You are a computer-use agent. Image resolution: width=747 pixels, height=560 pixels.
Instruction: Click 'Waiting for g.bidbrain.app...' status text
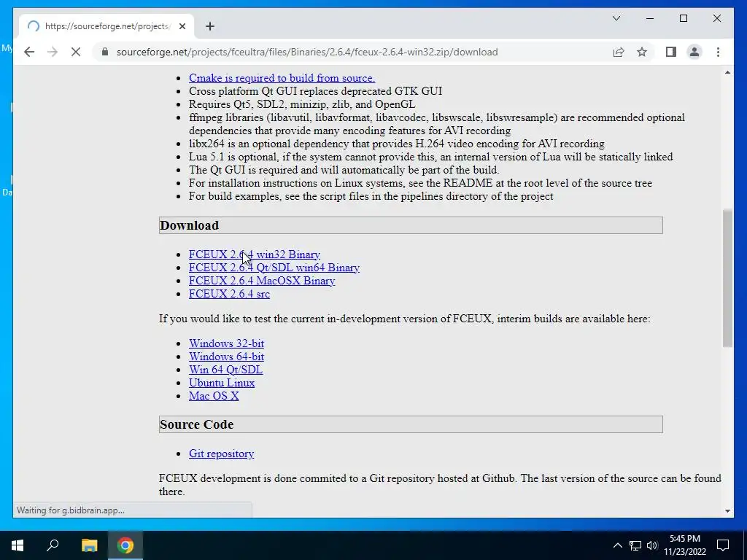click(71, 510)
